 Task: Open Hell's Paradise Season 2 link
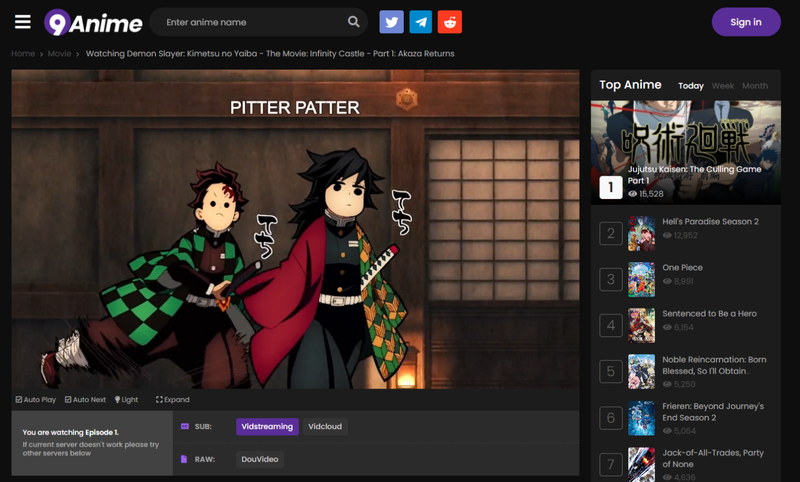pyautogui.click(x=710, y=221)
